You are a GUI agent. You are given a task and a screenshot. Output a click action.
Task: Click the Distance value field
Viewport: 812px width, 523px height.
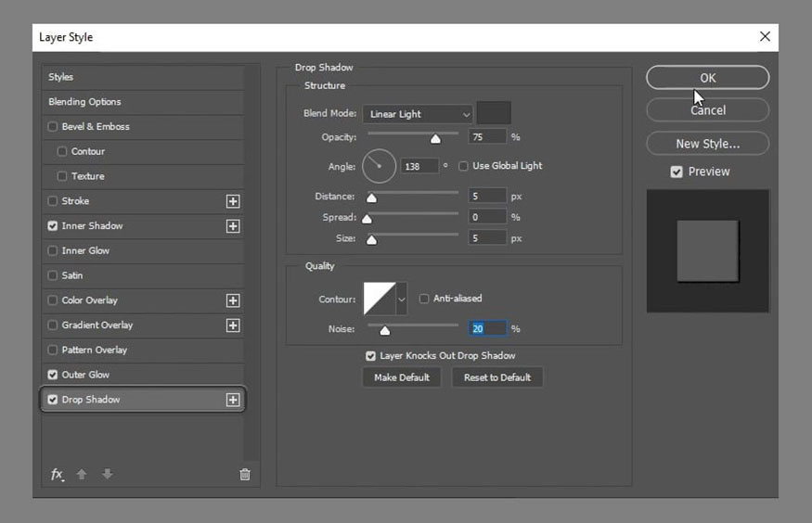(487, 196)
